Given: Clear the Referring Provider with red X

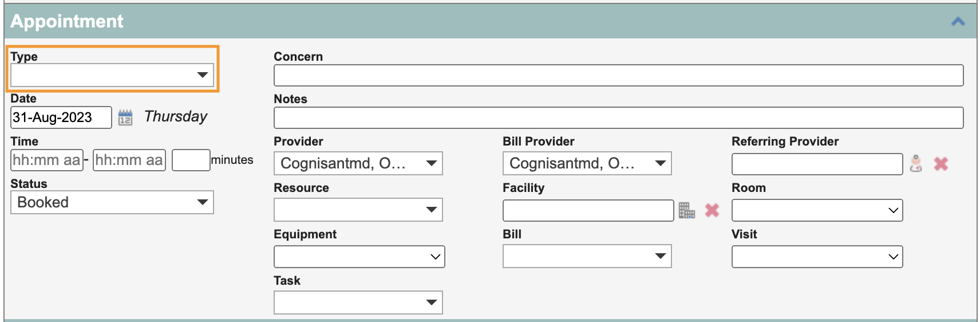Looking at the screenshot, I should pyautogui.click(x=941, y=164).
